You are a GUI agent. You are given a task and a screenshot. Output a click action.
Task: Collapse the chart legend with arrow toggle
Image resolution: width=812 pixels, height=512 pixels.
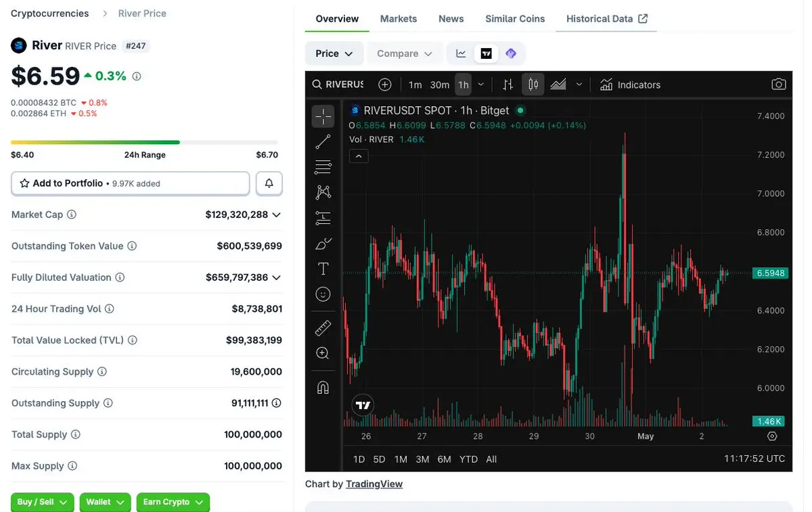tap(359, 156)
